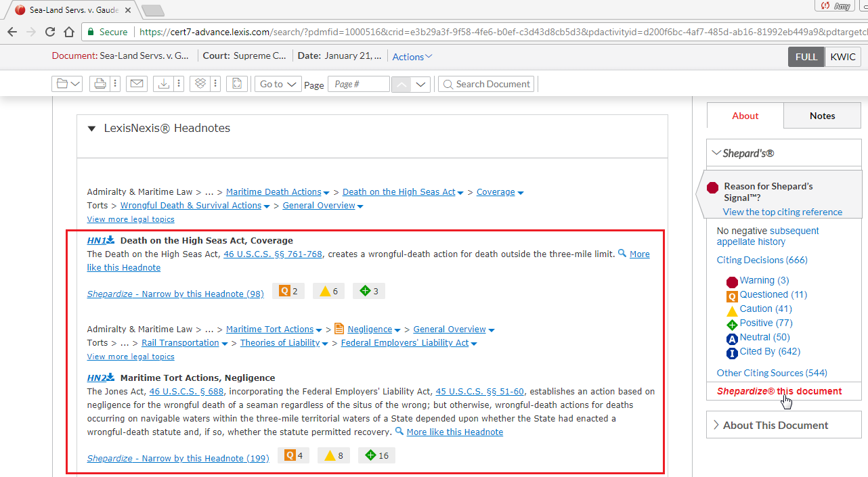The height and width of the screenshot is (477, 868).
Task: Click the previous page up-arrow button
Action: point(402,84)
